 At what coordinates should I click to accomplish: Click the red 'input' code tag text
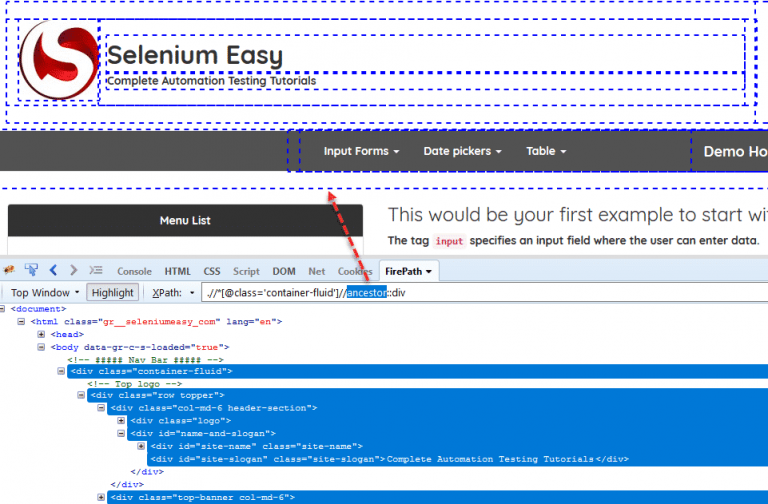449,241
